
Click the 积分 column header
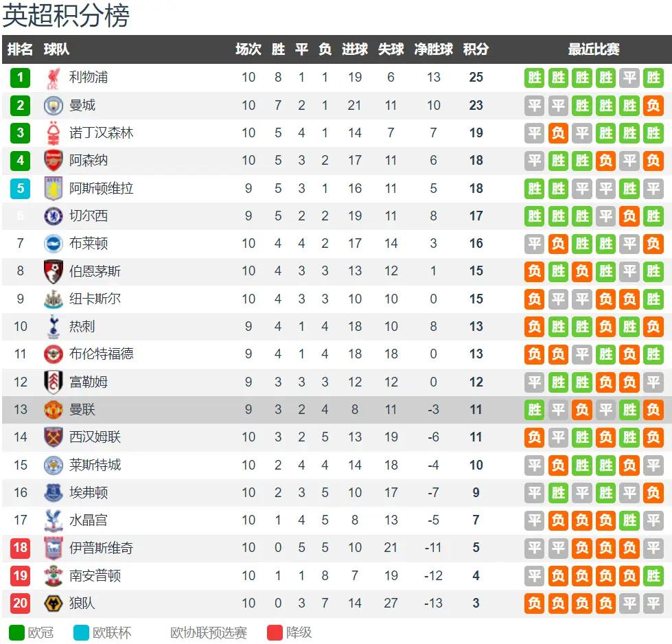pos(476,49)
